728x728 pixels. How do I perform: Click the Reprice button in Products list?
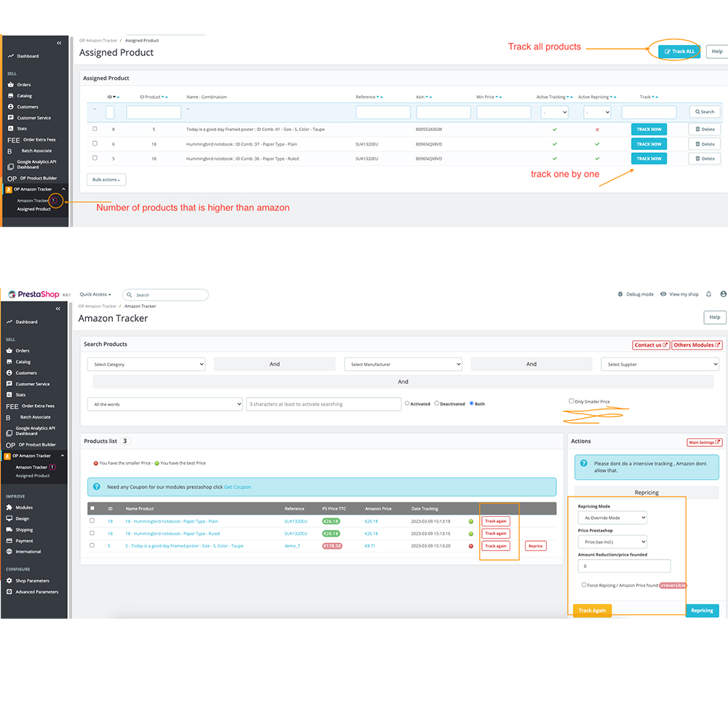[535, 546]
